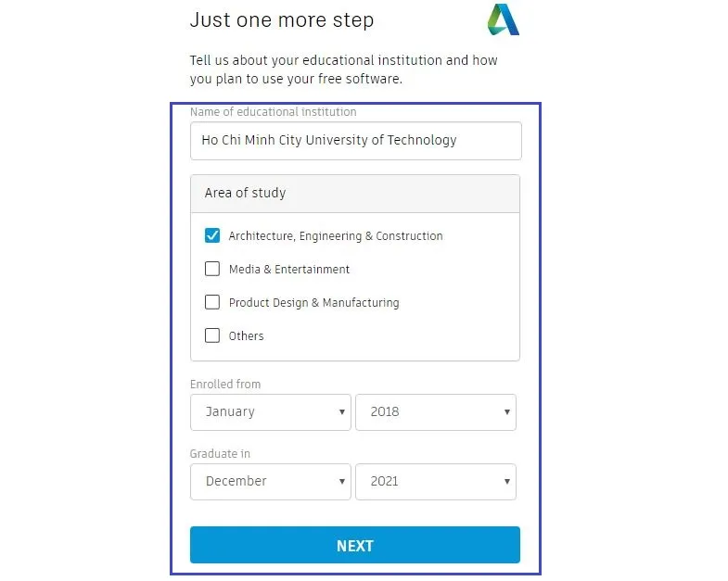Click the 'Just one more step' heading
This screenshot has width=728, height=581.
click(282, 19)
